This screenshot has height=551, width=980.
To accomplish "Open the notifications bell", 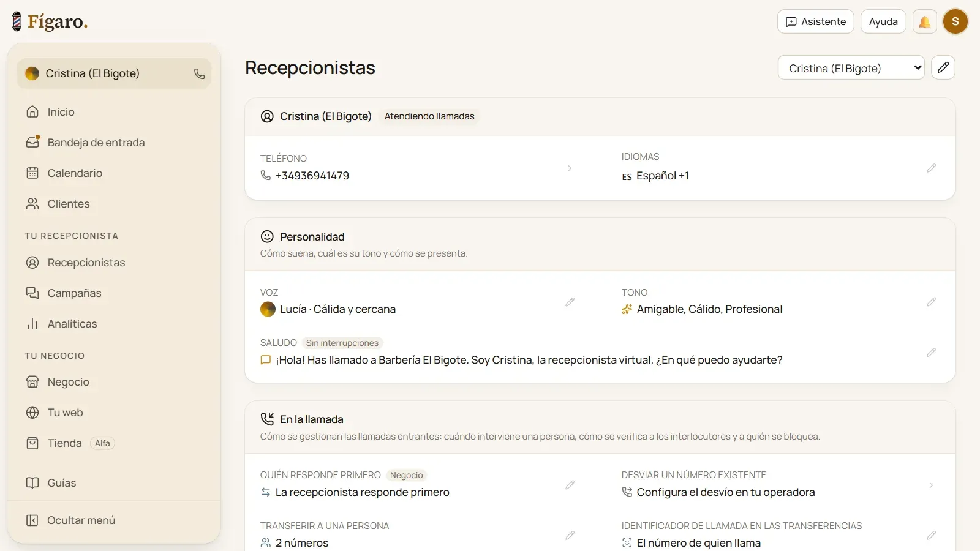I will point(925,21).
